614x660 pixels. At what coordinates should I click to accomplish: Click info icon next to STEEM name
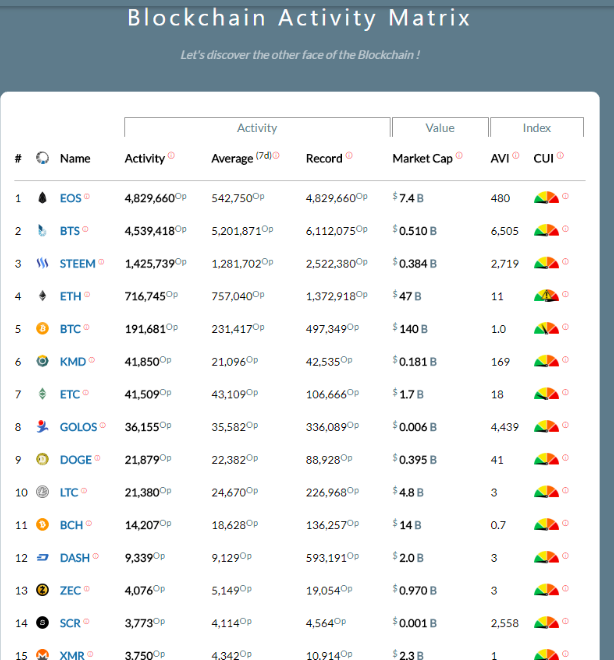tap(101, 262)
